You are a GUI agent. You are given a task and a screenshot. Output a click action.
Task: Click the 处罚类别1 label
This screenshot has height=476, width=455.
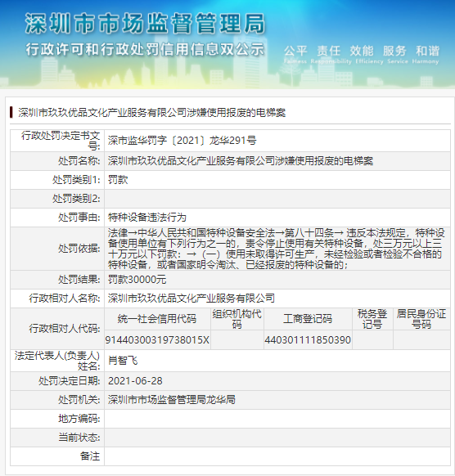76,180
